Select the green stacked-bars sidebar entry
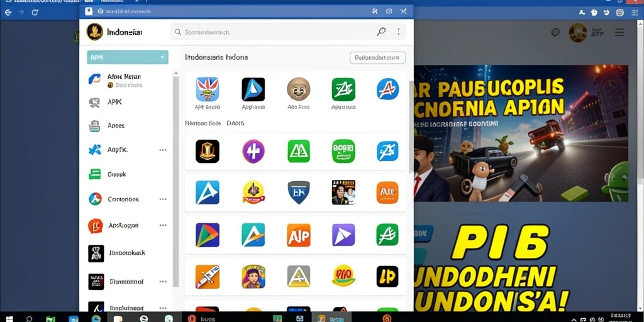Image resolution: width=644 pixels, height=322 pixels. click(x=127, y=174)
